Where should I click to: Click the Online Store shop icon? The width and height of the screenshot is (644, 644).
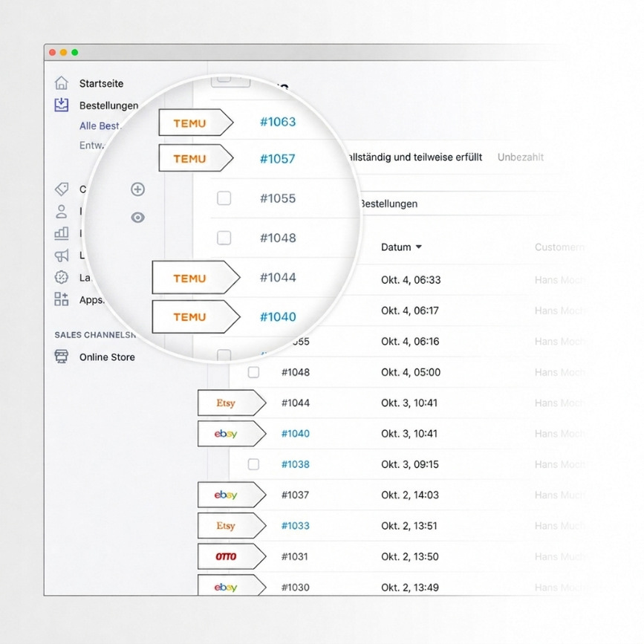click(62, 357)
